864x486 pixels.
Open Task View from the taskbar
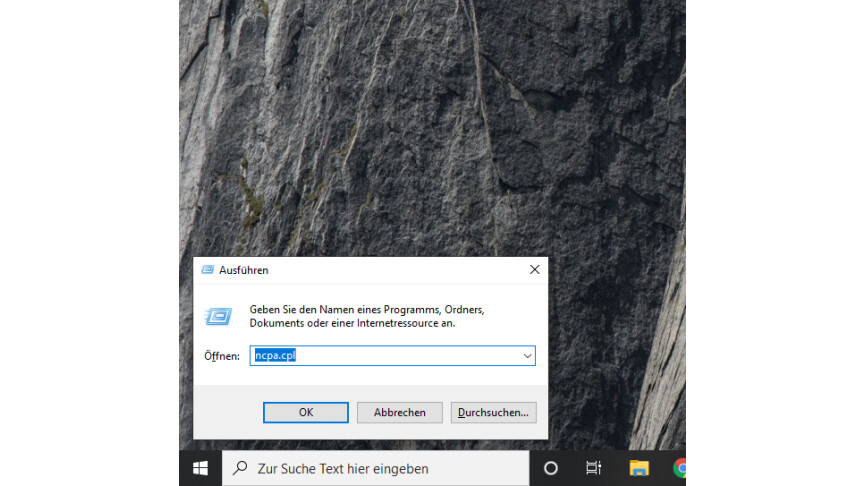(593, 468)
